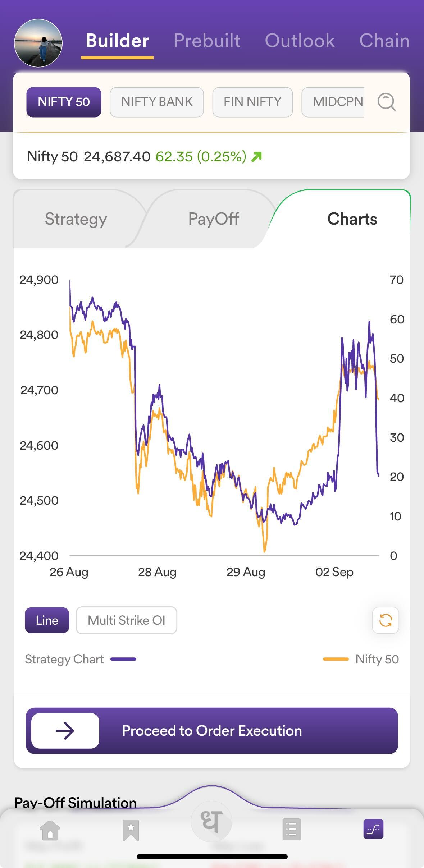This screenshot has height=868, width=424.
Task: Open the Home tab icon in bottom bar
Action: click(x=50, y=830)
